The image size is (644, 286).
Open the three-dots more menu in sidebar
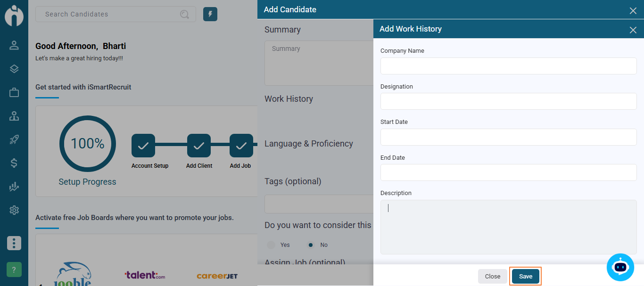pos(14,243)
